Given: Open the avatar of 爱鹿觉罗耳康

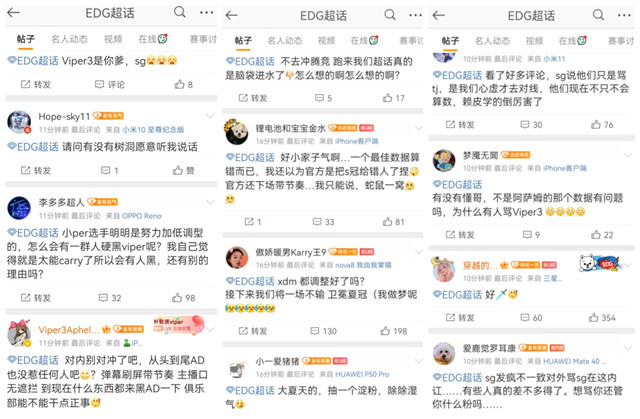Looking at the screenshot, I should (x=444, y=353).
